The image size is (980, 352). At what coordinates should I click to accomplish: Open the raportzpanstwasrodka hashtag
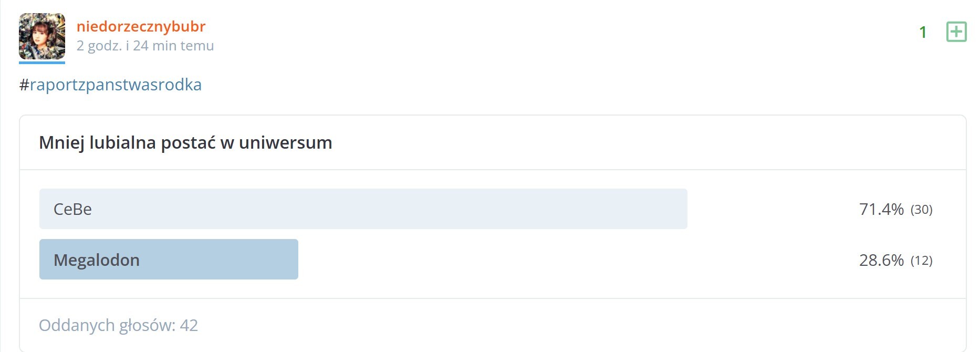tap(116, 85)
